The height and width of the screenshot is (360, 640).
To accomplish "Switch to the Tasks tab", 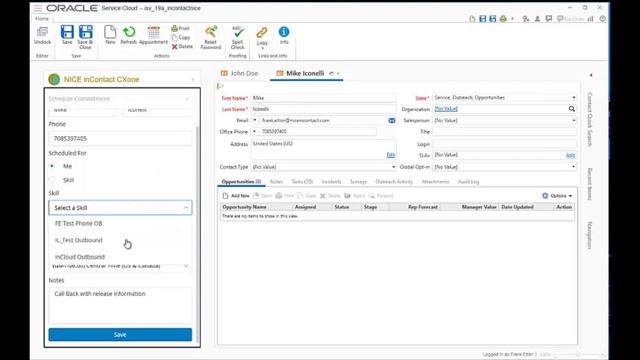I will click(302, 182).
